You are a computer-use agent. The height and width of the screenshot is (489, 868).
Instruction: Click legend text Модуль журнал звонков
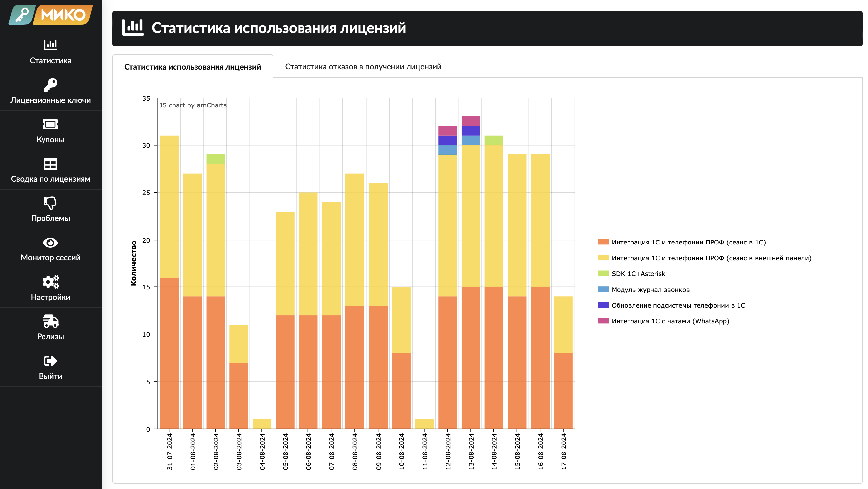point(651,290)
